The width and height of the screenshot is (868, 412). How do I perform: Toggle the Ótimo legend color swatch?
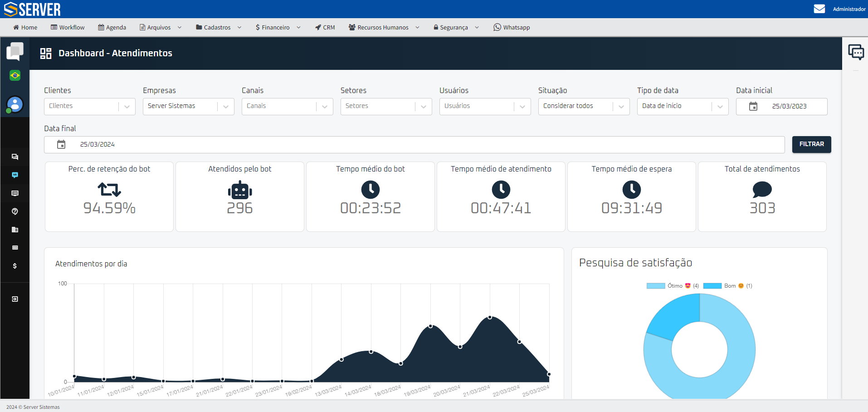(x=656, y=286)
